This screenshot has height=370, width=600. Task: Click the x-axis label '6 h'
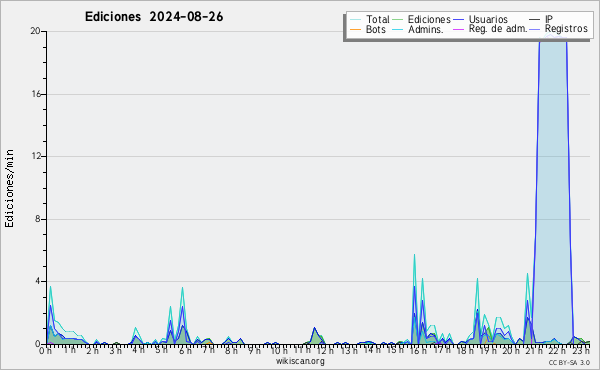(x=185, y=350)
